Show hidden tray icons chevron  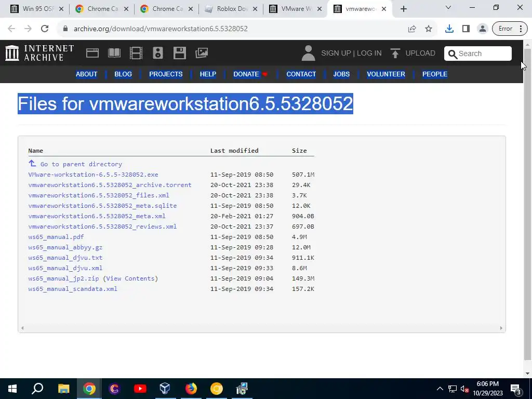click(x=440, y=389)
